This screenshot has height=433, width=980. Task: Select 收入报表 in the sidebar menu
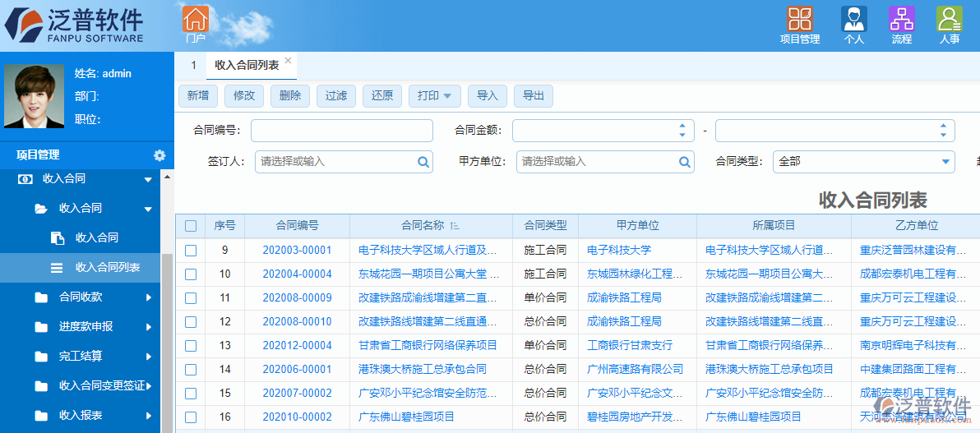pyautogui.click(x=81, y=416)
